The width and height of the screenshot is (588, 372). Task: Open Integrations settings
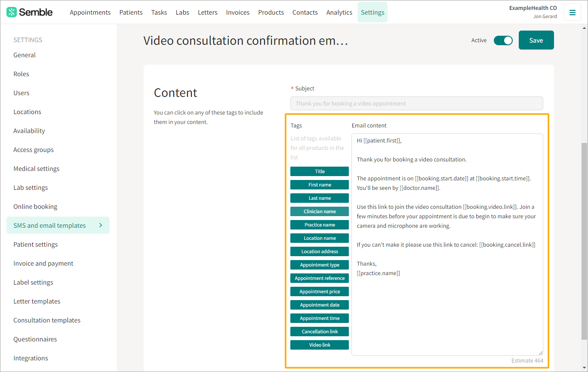pos(31,358)
